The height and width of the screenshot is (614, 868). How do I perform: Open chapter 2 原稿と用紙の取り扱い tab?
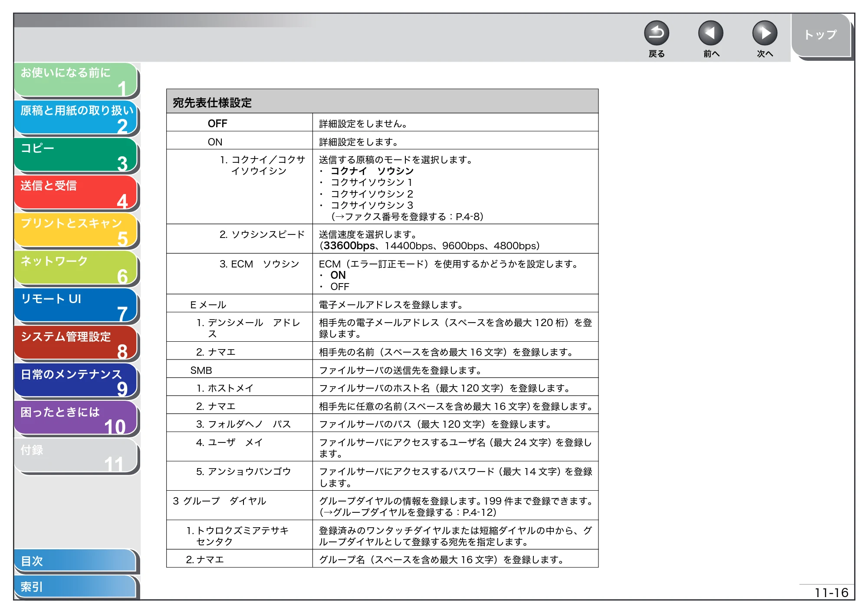click(x=76, y=118)
